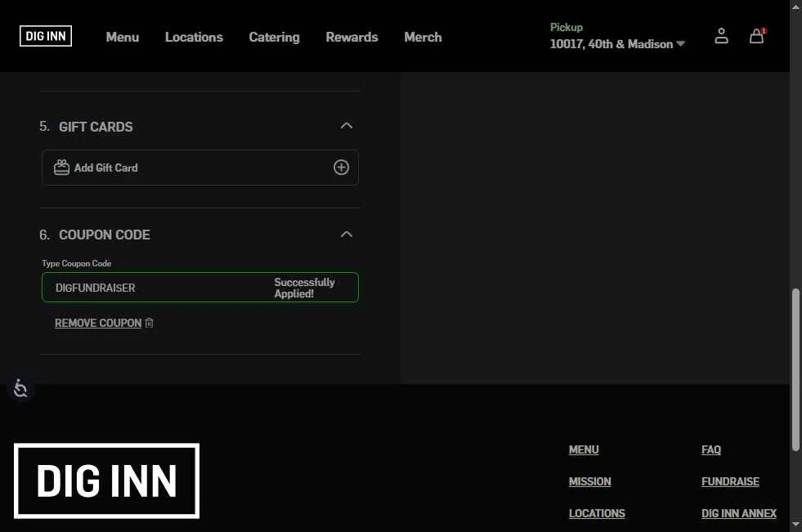Open the footer LOCATIONS link
This screenshot has height=532, width=802.
pos(597,513)
